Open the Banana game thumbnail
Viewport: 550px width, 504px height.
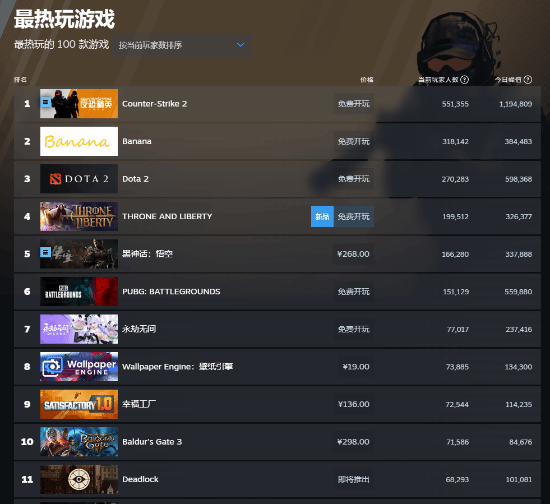click(x=79, y=141)
